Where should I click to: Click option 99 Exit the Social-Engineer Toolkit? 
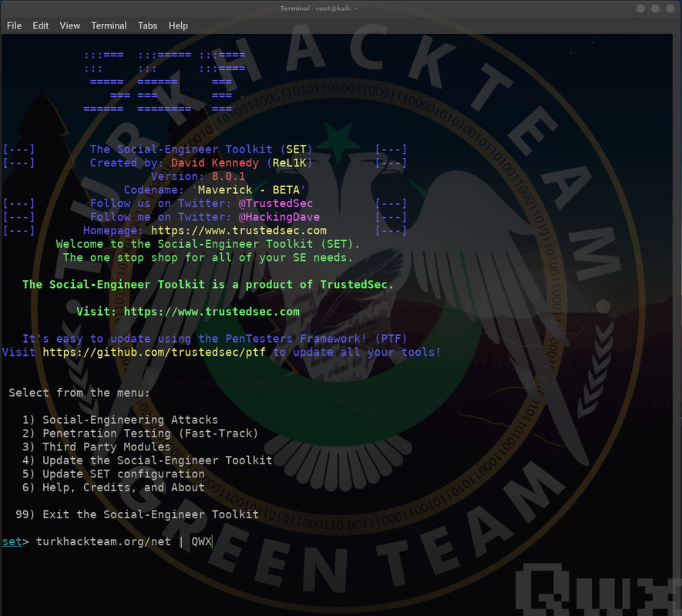point(137,514)
